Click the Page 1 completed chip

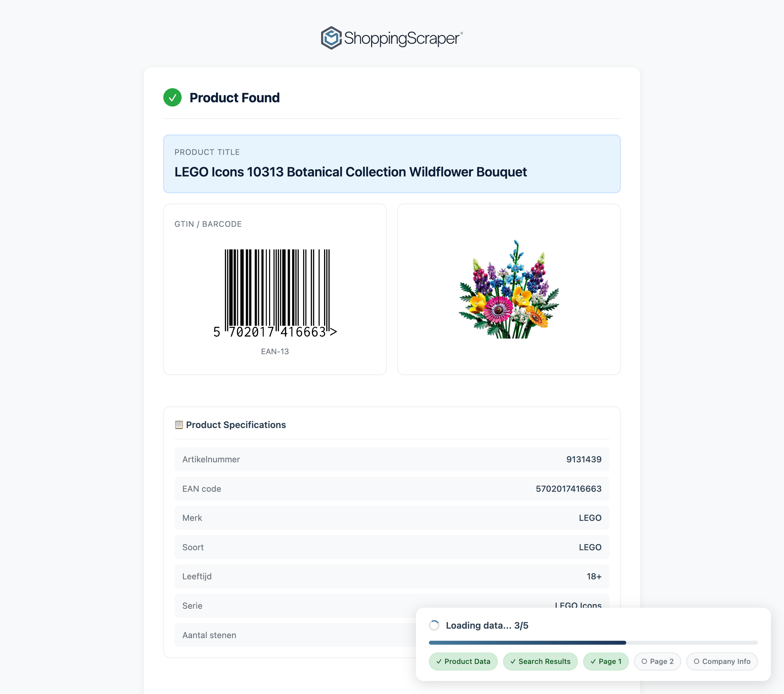coord(606,661)
